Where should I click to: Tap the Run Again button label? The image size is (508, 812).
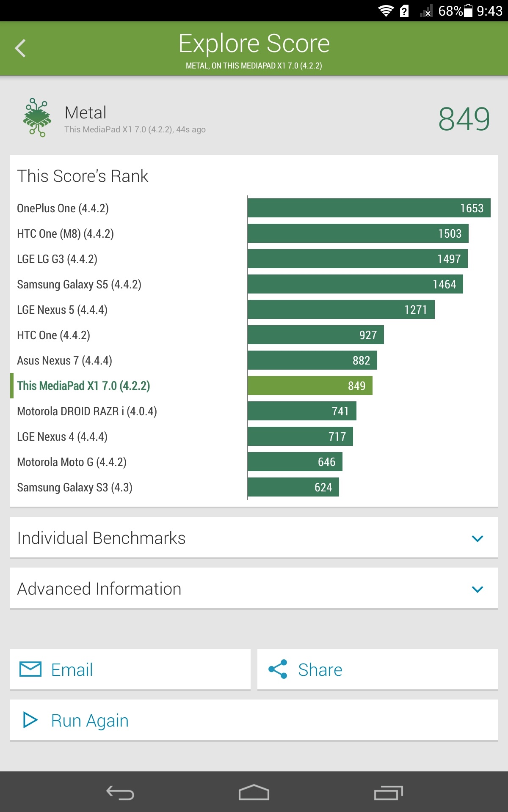[90, 720]
